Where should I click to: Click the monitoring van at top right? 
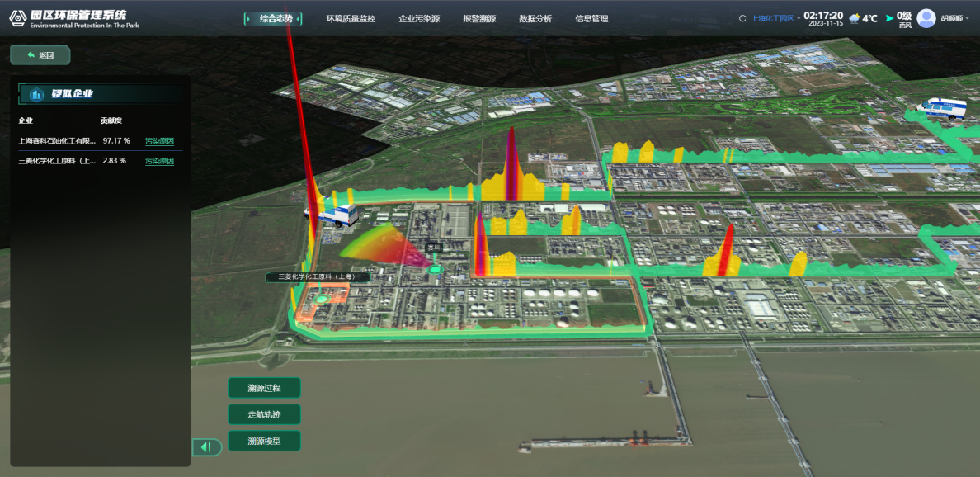pos(946,109)
